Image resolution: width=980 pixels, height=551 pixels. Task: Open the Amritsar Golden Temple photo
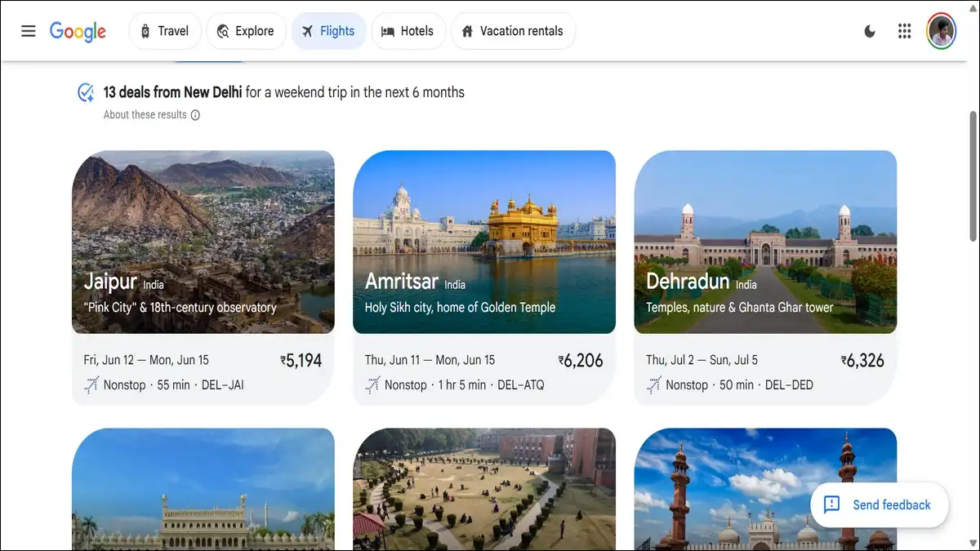click(484, 242)
